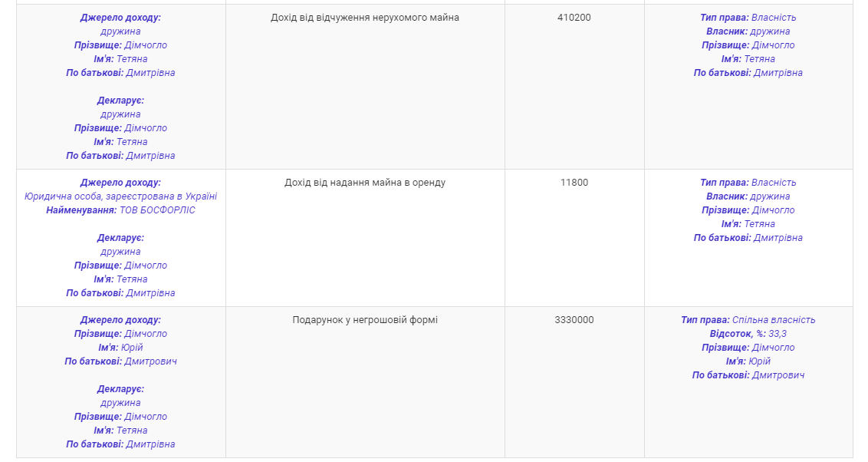Viewport: 868px width, 462px height.
Task: Click "Власник: дружина" in the 410200 row
Action: pyautogui.click(x=748, y=31)
